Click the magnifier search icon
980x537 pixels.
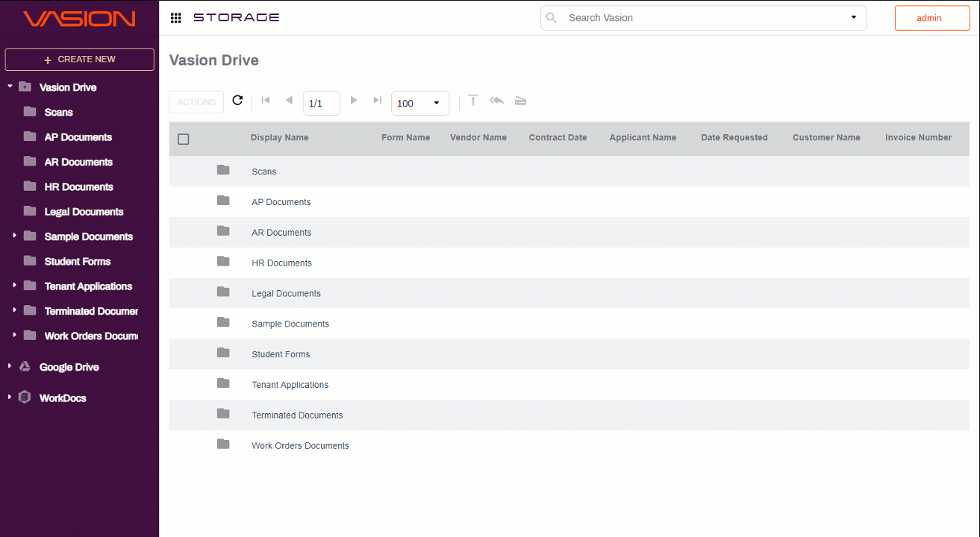point(552,18)
